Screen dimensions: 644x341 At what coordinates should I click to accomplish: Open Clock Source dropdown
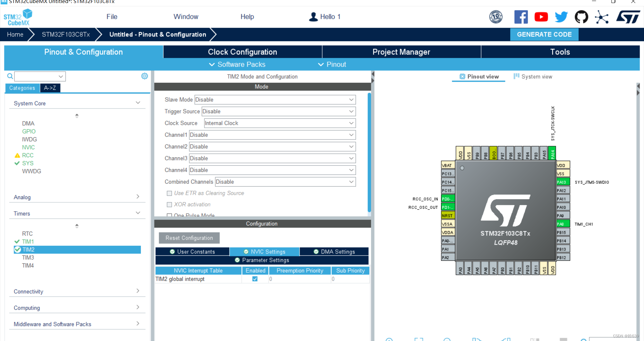(x=280, y=123)
